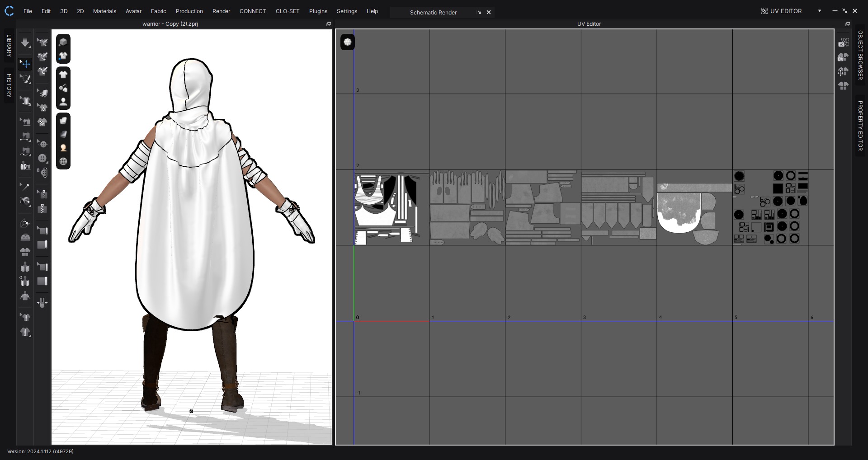Viewport: 868px width, 460px height.
Task: Toggle the shirt with blue dot display option
Action: pyautogui.click(x=63, y=56)
